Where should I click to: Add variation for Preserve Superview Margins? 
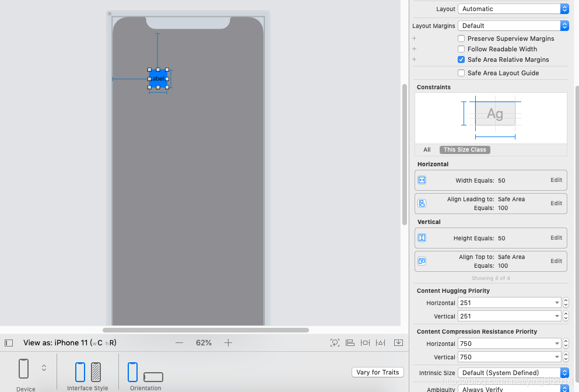415,38
